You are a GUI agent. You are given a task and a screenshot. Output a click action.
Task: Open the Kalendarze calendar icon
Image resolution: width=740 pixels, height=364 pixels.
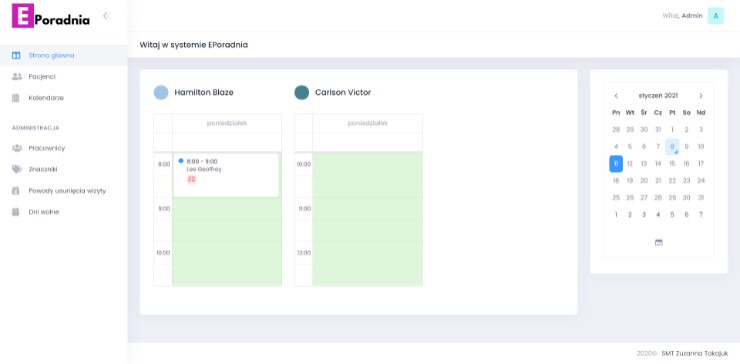(x=16, y=98)
